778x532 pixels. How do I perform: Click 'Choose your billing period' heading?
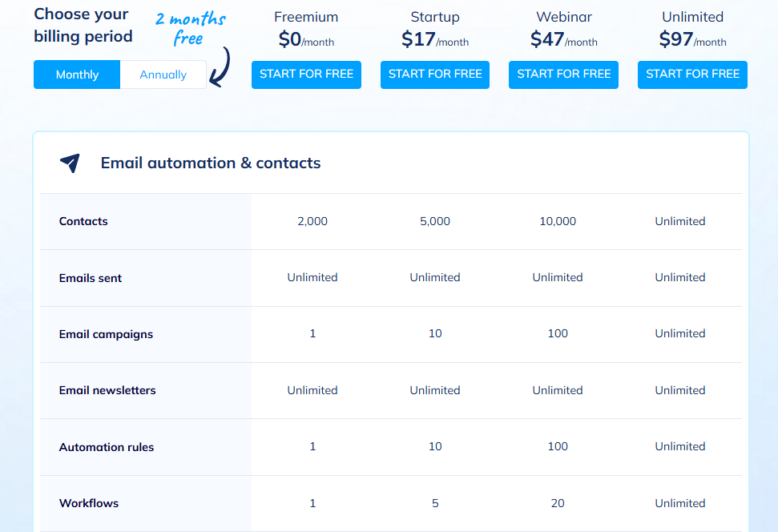coord(83,26)
